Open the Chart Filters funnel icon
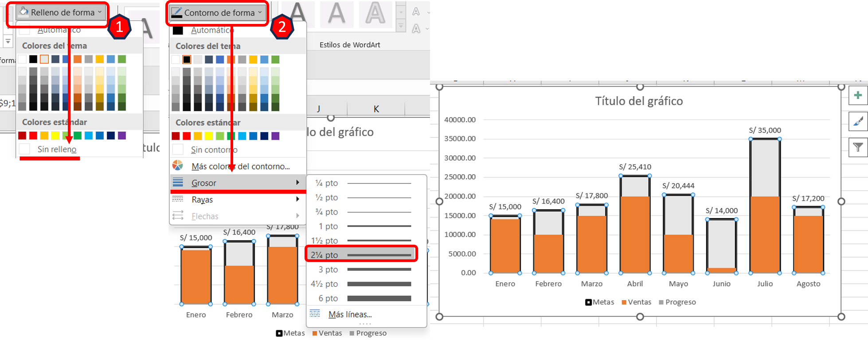Image resolution: width=868 pixels, height=340 pixels. tap(858, 147)
